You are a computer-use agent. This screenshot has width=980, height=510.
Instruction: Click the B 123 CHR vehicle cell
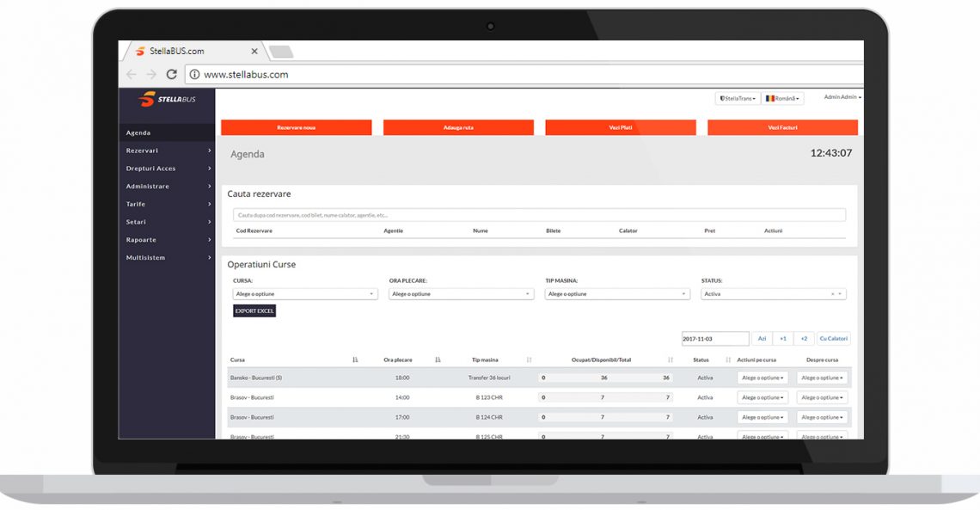(489, 397)
